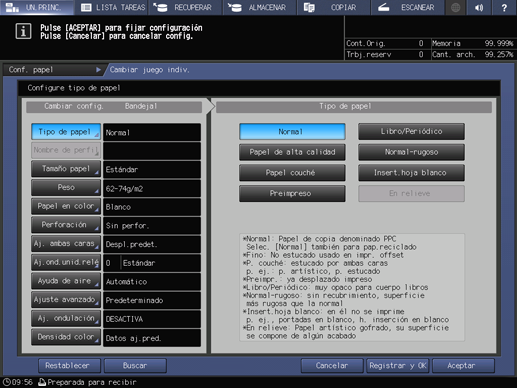The width and height of the screenshot is (517, 388).
Task: Click the Datos aj.pred. value field
Action: [x=152, y=338]
